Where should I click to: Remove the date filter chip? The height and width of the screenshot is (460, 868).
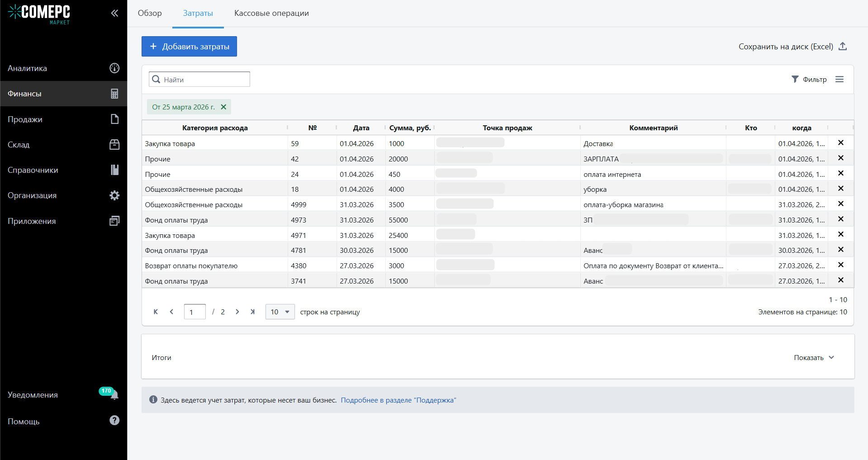[223, 107]
